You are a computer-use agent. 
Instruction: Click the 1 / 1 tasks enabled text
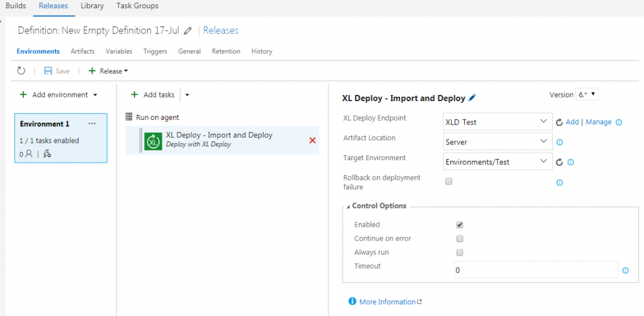pyautogui.click(x=49, y=140)
